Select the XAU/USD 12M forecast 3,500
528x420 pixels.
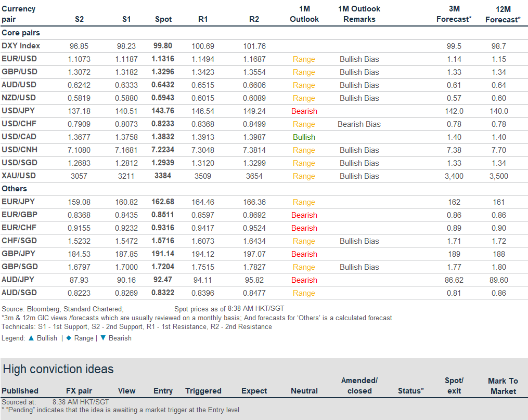click(x=499, y=176)
